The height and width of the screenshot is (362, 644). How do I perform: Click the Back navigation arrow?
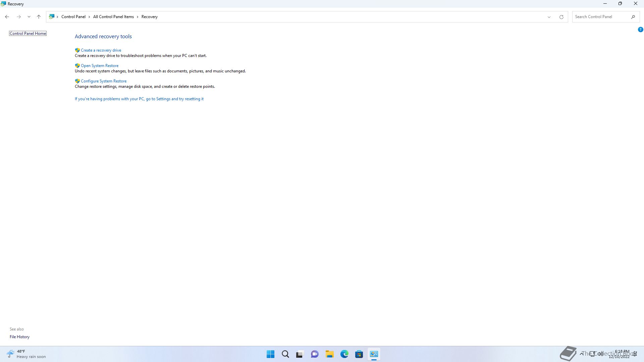(7, 17)
